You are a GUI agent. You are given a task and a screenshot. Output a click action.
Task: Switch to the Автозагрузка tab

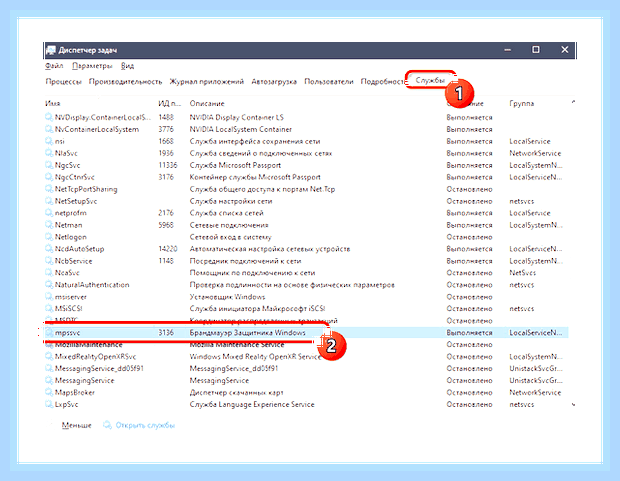(274, 81)
